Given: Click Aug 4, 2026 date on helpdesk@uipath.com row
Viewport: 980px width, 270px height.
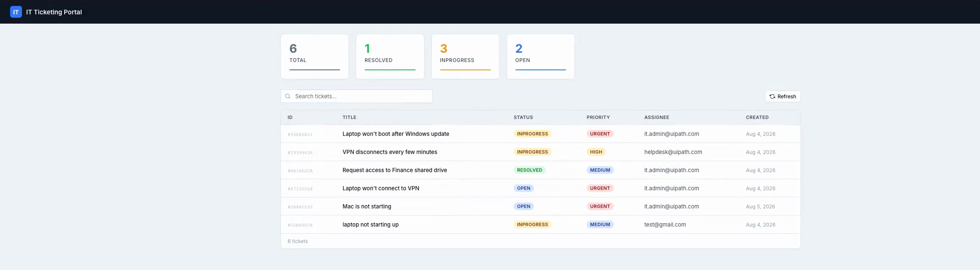Looking at the screenshot, I should tap(761, 152).
